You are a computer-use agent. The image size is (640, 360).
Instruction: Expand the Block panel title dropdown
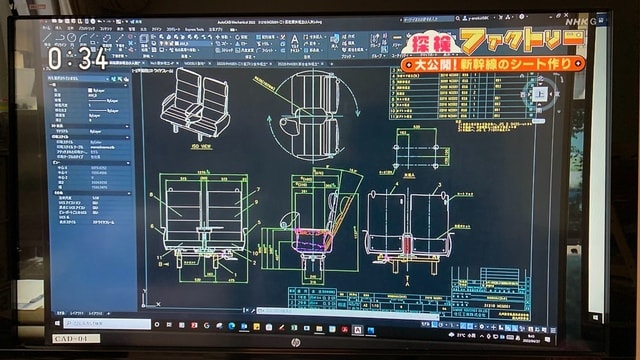pos(348,56)
